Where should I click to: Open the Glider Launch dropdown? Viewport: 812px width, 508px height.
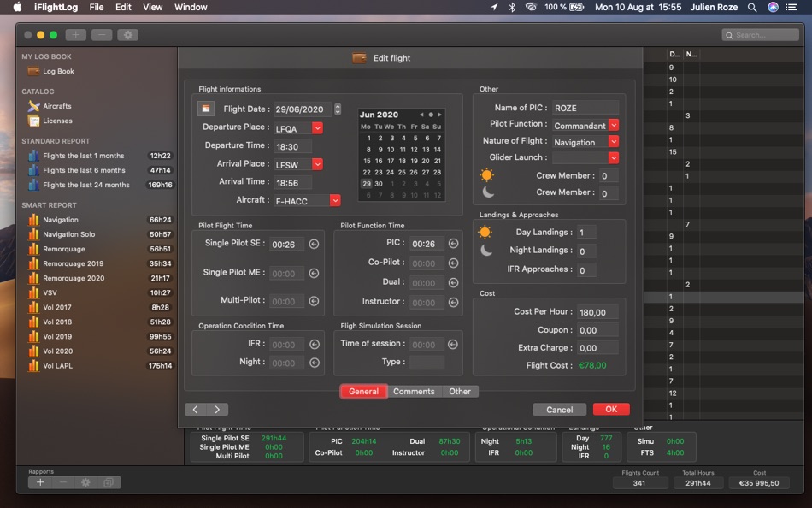[x=614, y=157]
